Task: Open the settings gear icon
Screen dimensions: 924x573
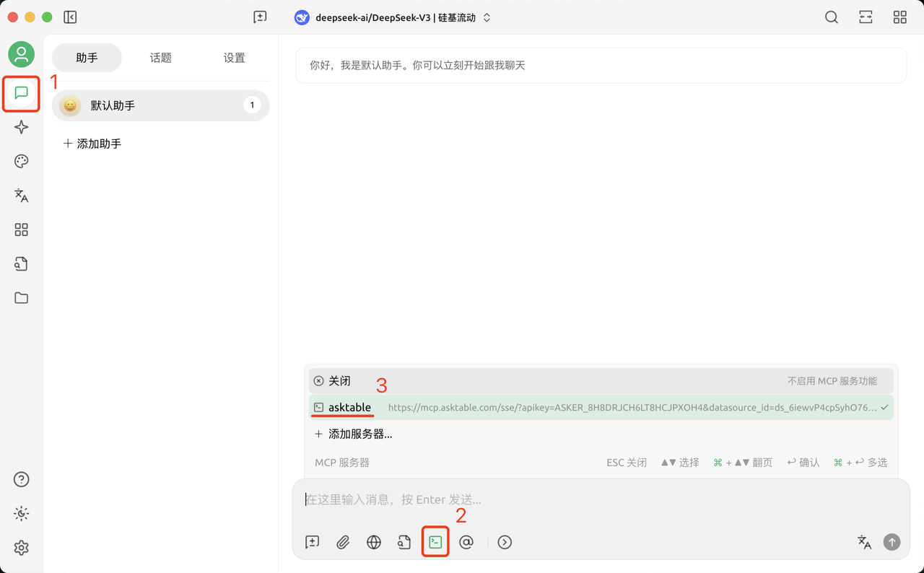Action: [x=21, y=548]
